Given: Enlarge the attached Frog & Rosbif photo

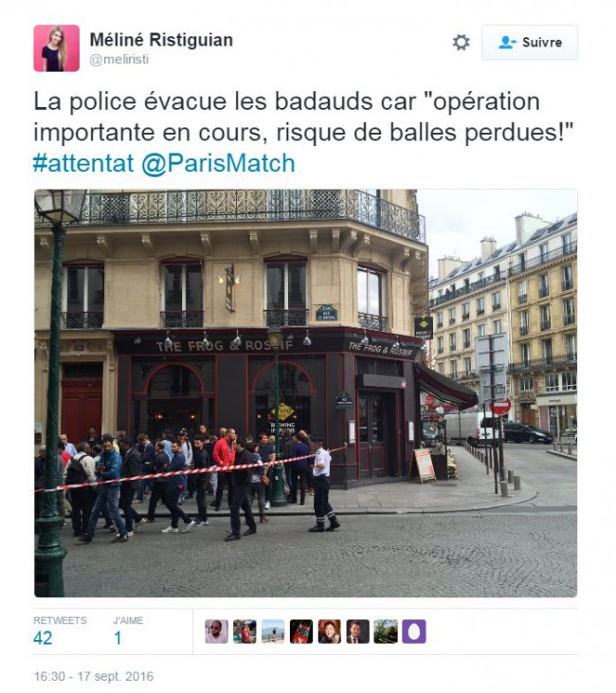Looking at the screenshot, I should 306,393.
